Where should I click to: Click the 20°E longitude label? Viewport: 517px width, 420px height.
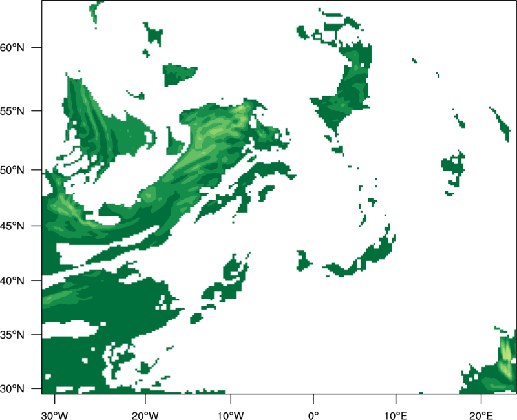(x=481, y=415)
